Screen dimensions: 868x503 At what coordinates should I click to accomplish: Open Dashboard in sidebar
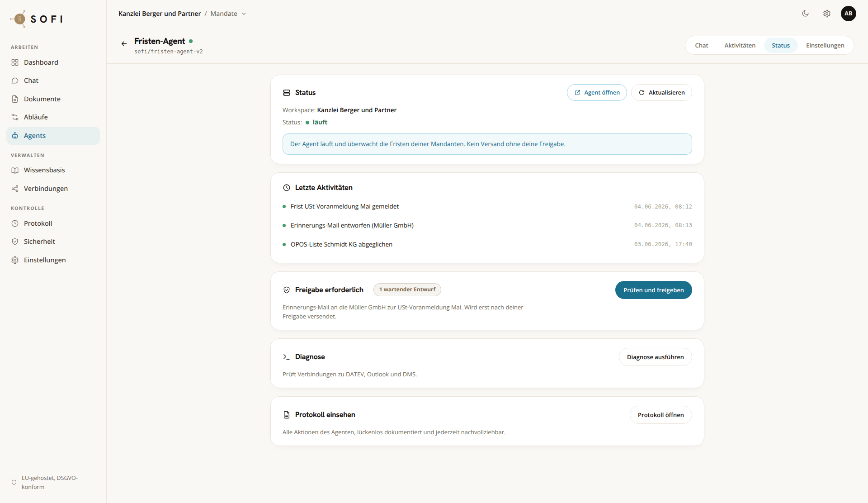pos(53,62)
